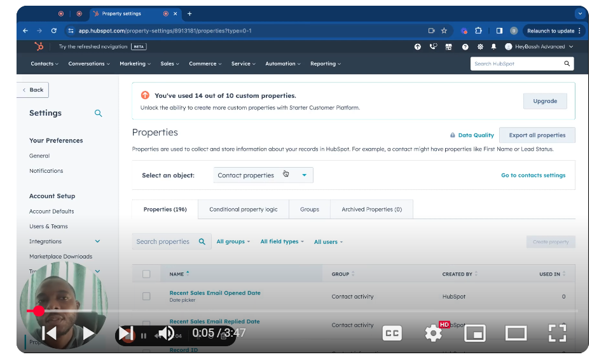
Task: Open the HeyBassh Advanced account menu
Action: pyautogui.click(x=539, y=47)
